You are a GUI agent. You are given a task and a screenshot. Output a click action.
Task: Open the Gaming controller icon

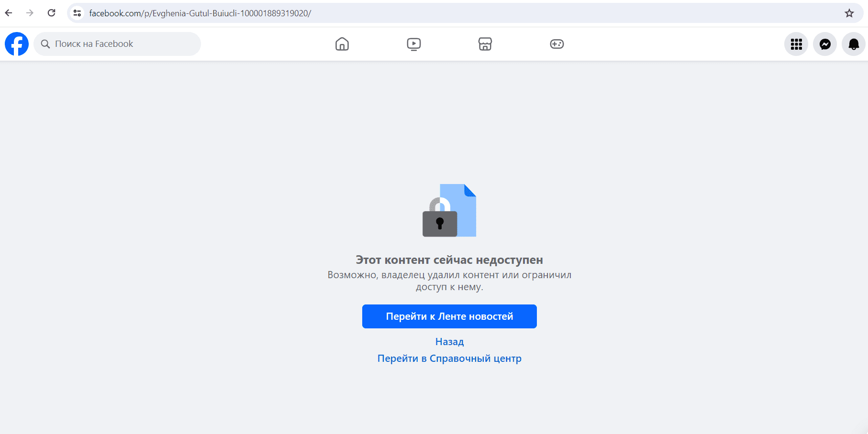point(556,44)
